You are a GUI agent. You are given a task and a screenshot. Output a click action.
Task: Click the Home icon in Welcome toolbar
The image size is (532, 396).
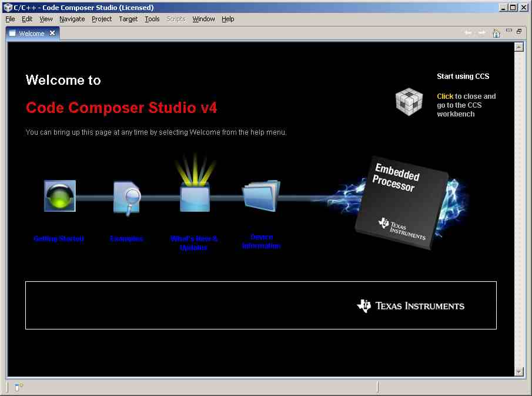coord(496,33)
